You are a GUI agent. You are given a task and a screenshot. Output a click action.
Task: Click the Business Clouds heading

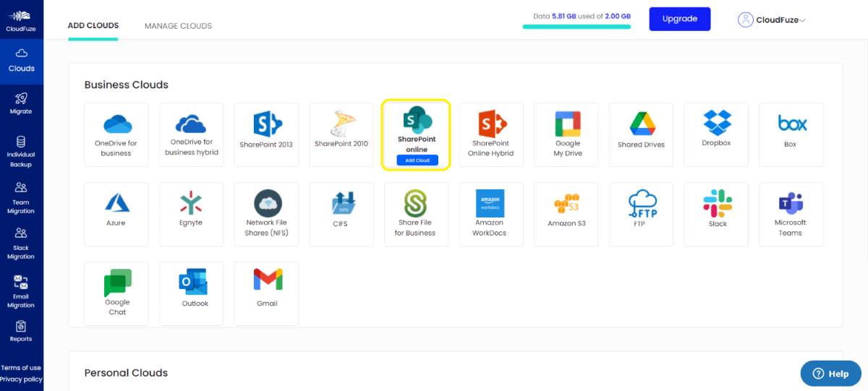click(127, 85)
